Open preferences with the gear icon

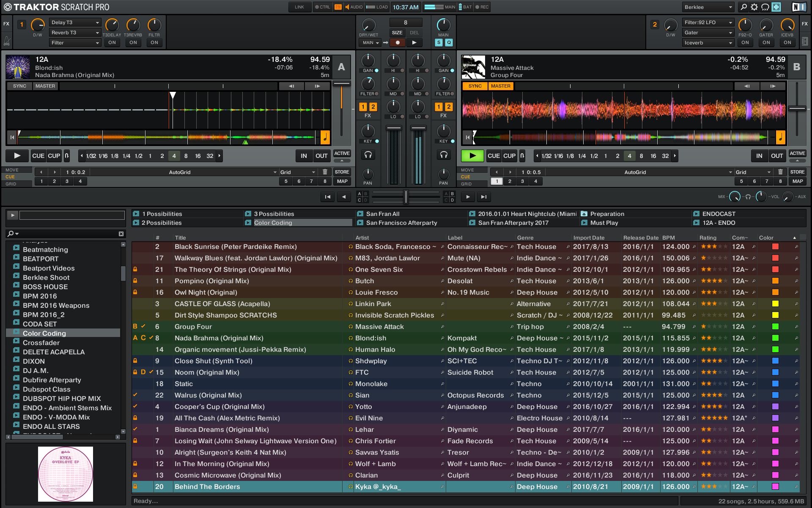(x=754, y=7)
